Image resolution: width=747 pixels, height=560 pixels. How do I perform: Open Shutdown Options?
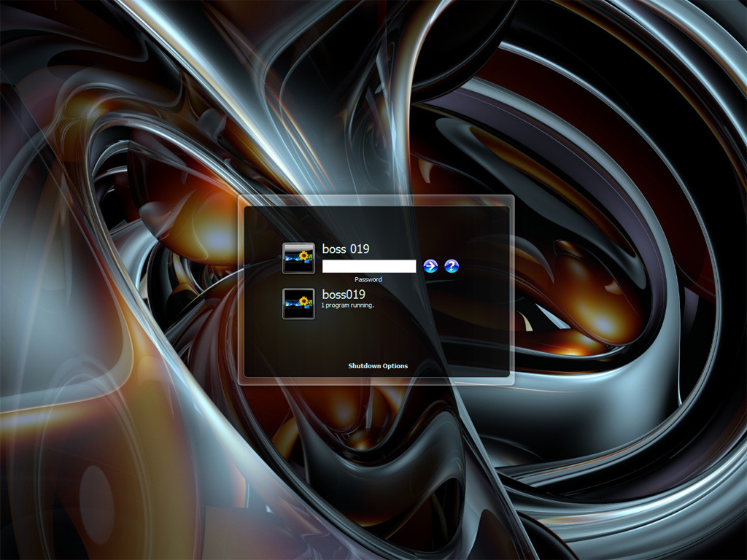click(x=378, y=366)
